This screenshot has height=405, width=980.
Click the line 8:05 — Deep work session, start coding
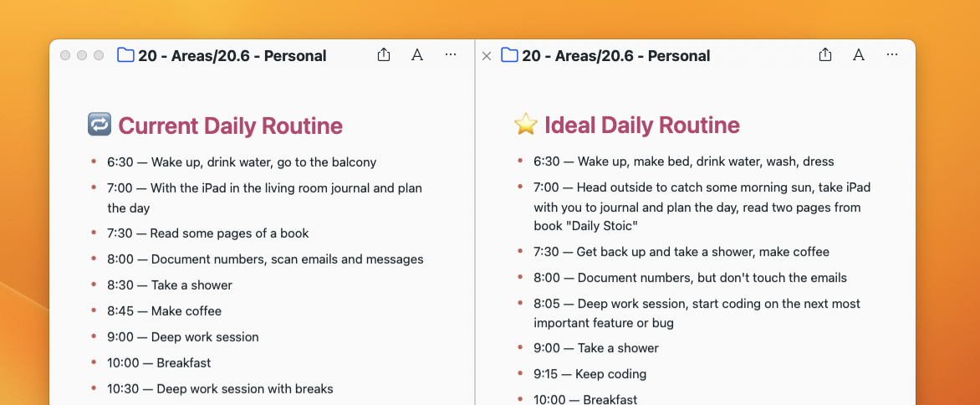point(697,314)
